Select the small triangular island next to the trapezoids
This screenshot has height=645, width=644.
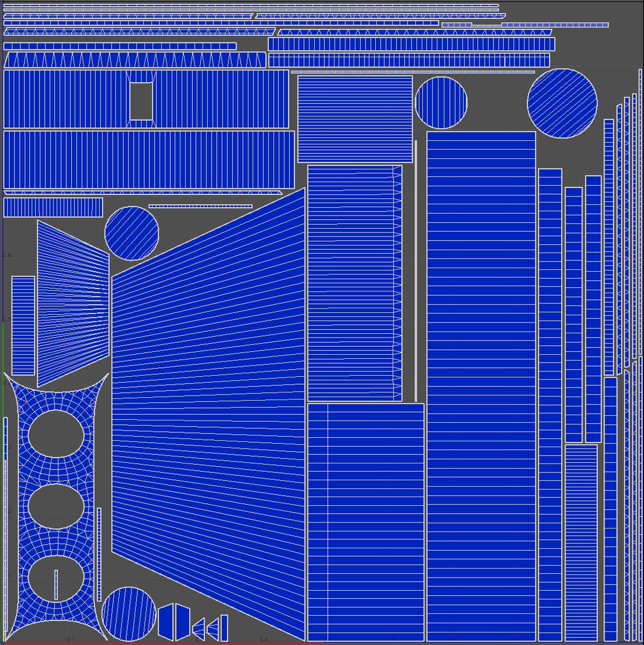point(199,628)
